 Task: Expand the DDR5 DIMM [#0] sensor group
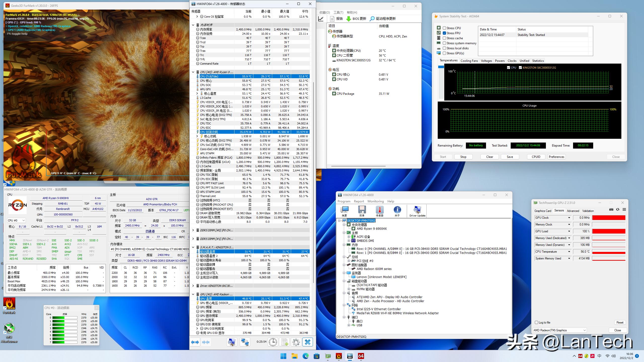(193, 230)
